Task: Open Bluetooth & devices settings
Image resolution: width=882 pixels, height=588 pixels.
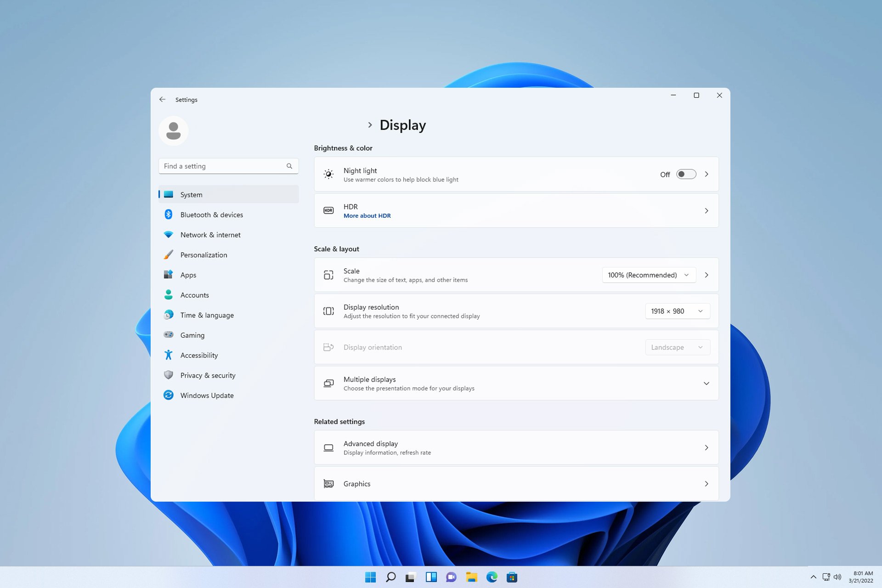Action: coord(211,215)
